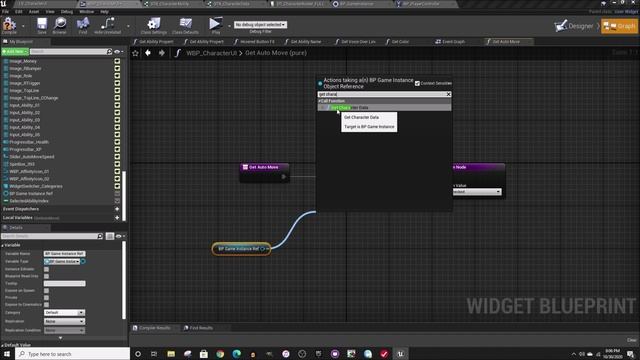Open the Debug menu
Screen dimensions: 640x360
tap(67, 12)
